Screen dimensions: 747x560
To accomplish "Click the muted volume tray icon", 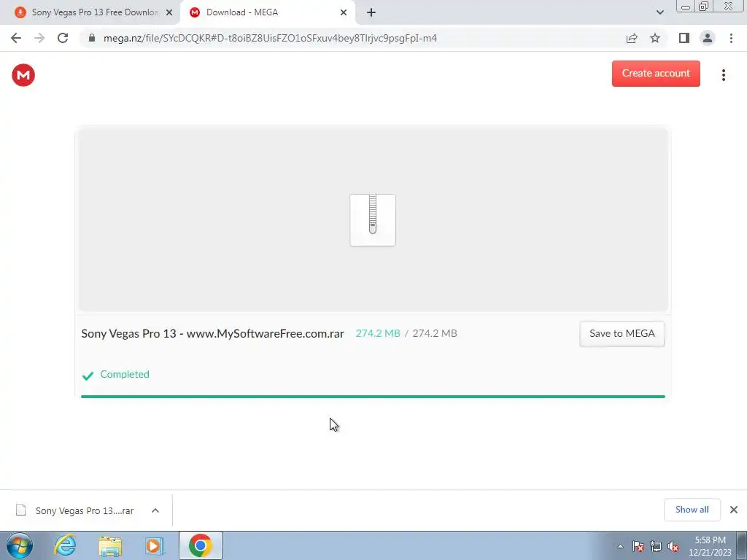I will point(673,546).
